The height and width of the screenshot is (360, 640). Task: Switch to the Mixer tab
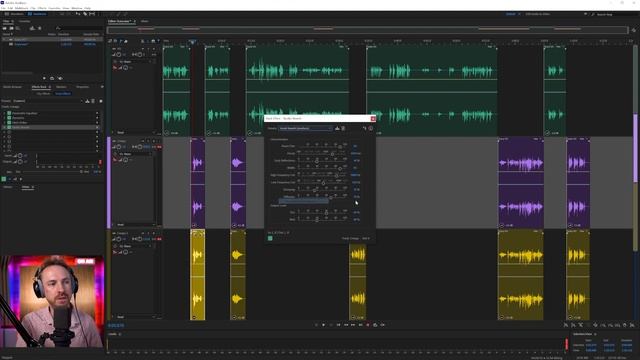(144, 21)
